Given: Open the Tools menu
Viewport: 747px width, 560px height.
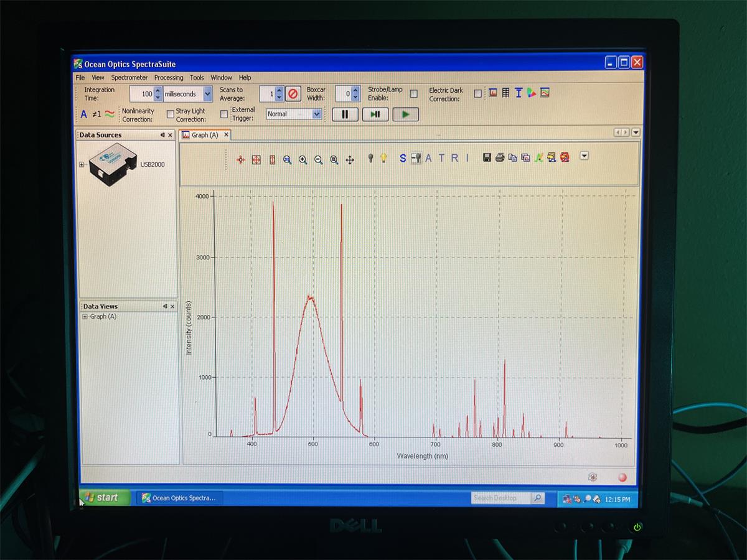Looking at the screenshot, I should pyautogui.click(x=197, y=78).
